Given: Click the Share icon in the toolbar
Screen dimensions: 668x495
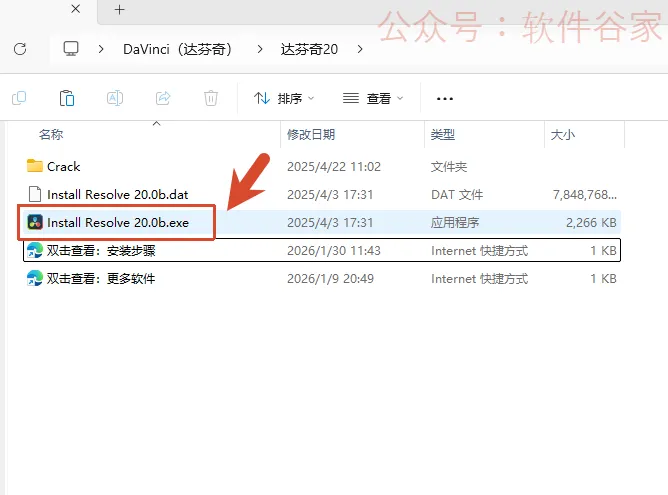Looking at the screenshot, I should click(163, 98).
